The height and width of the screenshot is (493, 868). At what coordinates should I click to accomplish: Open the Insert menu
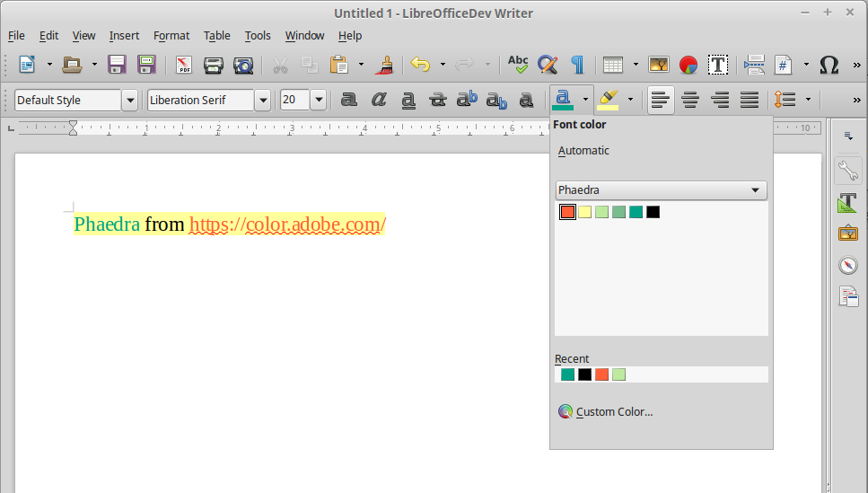tap(124, 35)
